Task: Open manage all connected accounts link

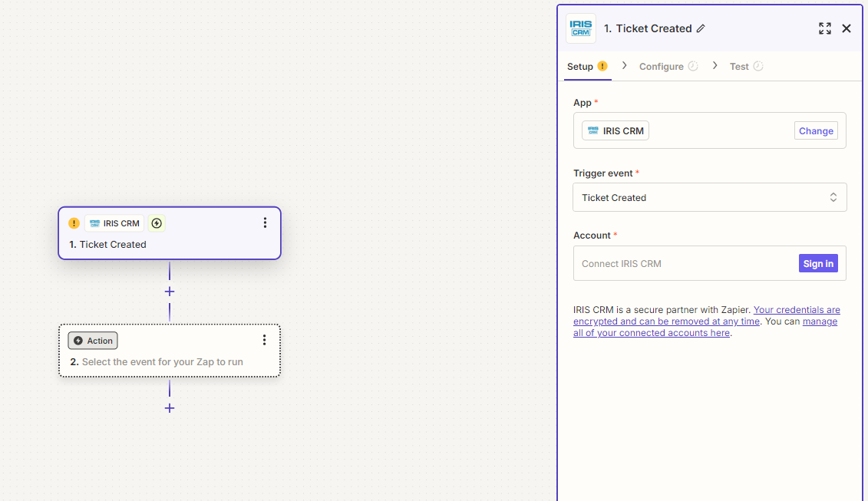Action: click(x=705, y=327)
